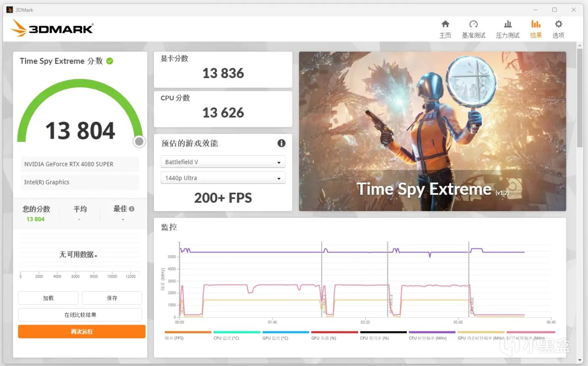Click the 您的分数 label
This screenshot has height=366, width=588.
click(36, 209)
